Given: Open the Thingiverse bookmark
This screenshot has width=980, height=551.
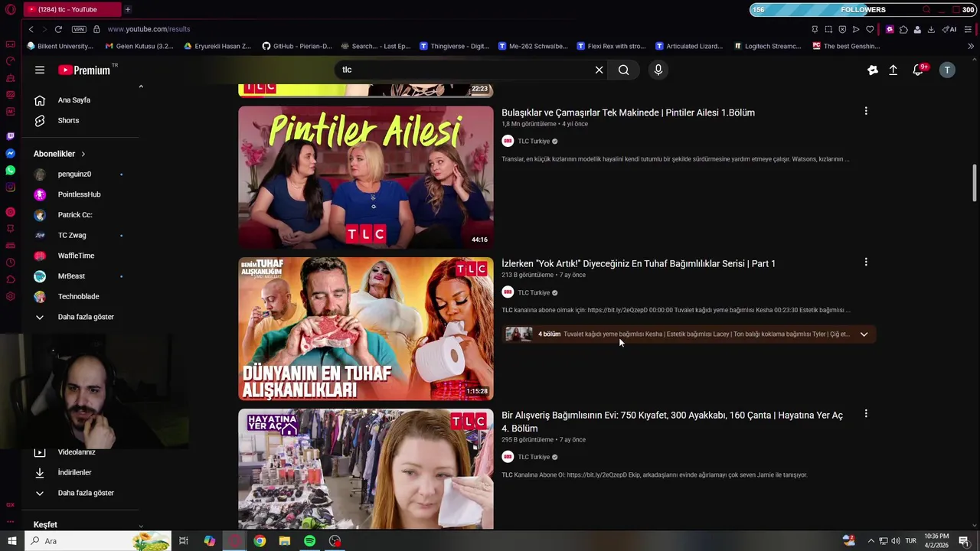Looking at the screenshot, I should tap(455, 46).
